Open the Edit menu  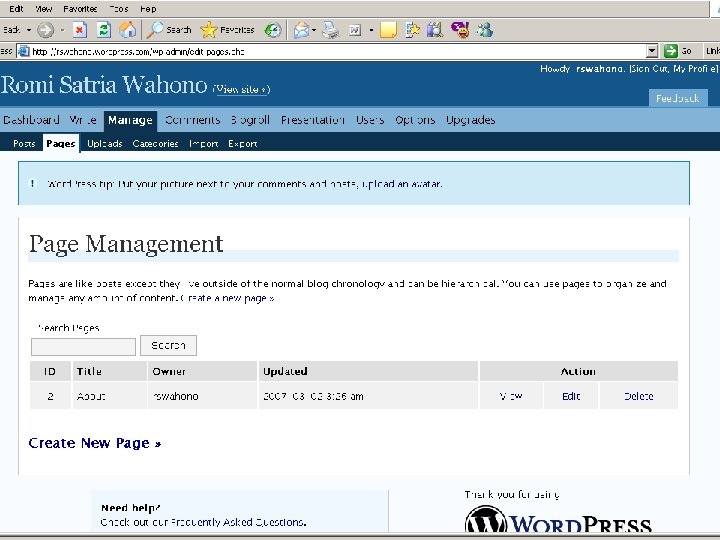point(16,9)
